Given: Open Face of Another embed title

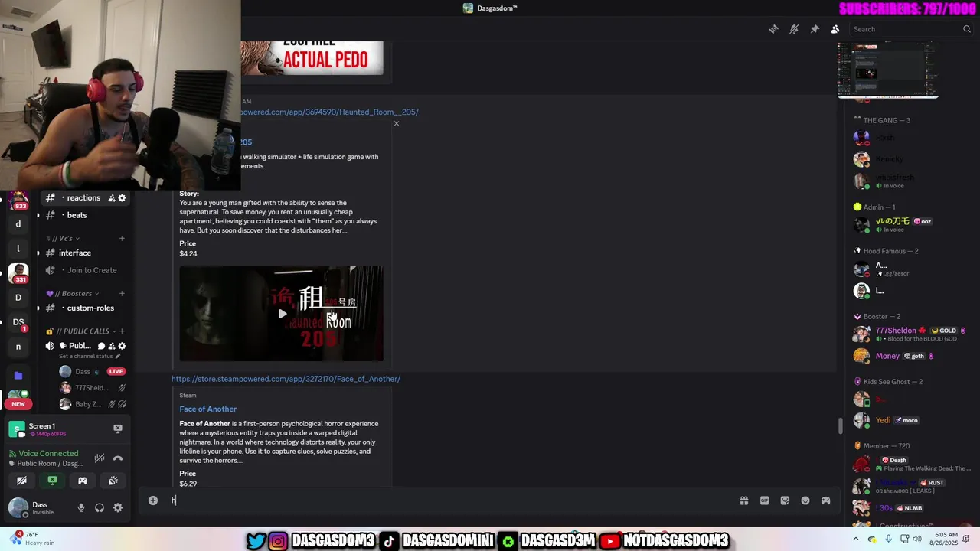Looking at the screenshot, I should coord(208,409).
